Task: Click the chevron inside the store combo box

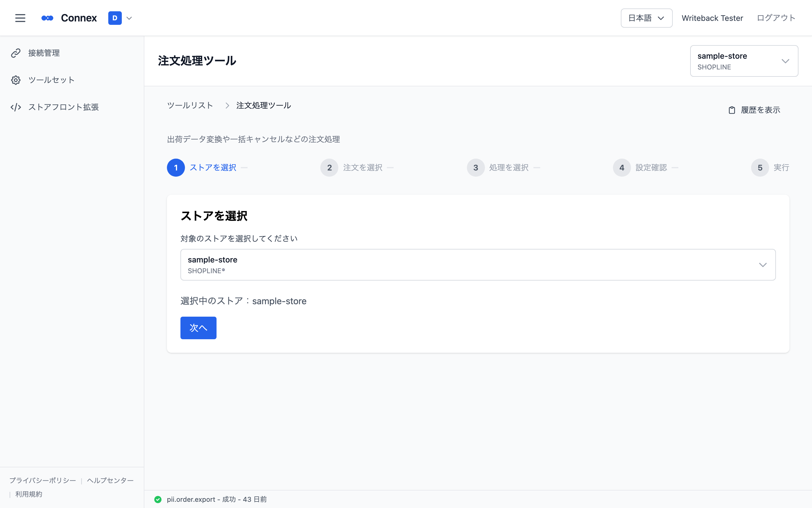Action: pyautogui.click(x=763, y=265)
